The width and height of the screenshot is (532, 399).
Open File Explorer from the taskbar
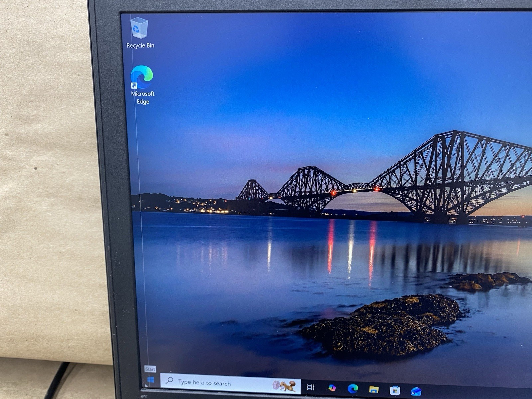pos(374,389)
